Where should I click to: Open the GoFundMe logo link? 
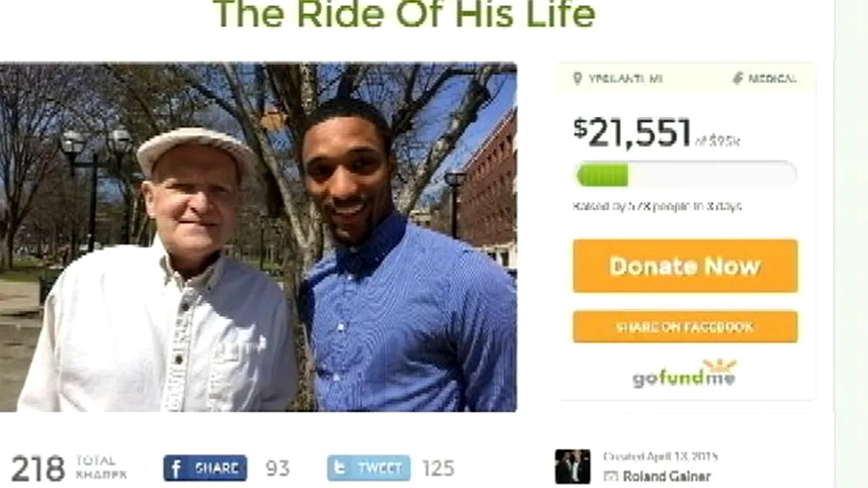685,374
